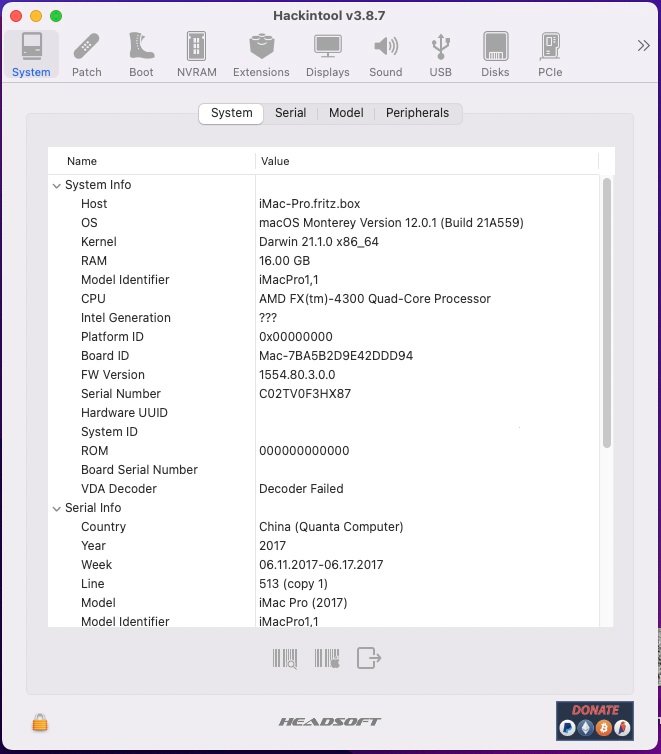Collapse the System Info group
The image size is (661, 754).
[57, 186]
